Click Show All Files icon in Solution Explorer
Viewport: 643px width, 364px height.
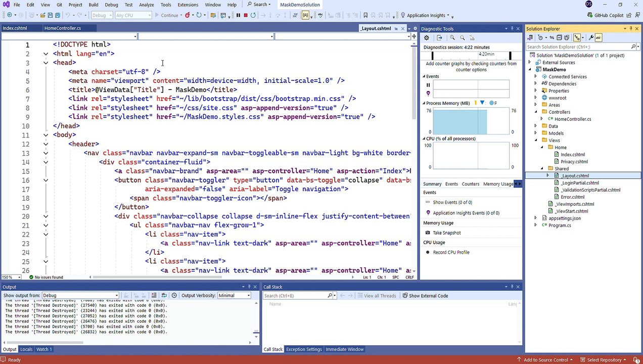tap(567, 37)
